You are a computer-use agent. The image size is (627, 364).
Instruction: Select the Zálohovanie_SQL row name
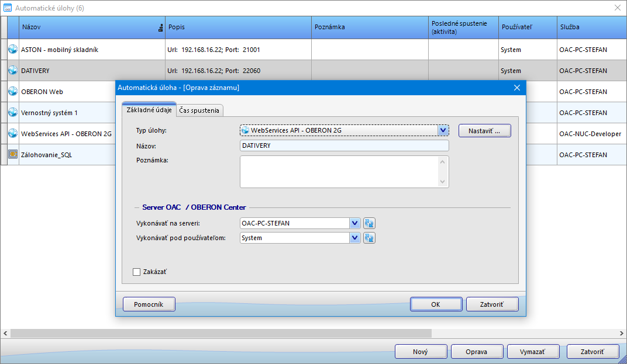pos(46,155)
